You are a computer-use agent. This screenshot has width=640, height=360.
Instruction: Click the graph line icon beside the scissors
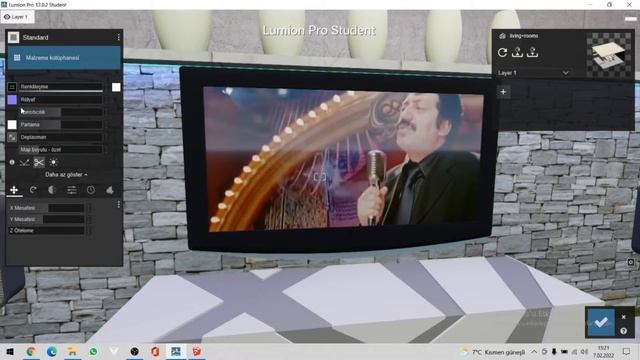point(24,162)
